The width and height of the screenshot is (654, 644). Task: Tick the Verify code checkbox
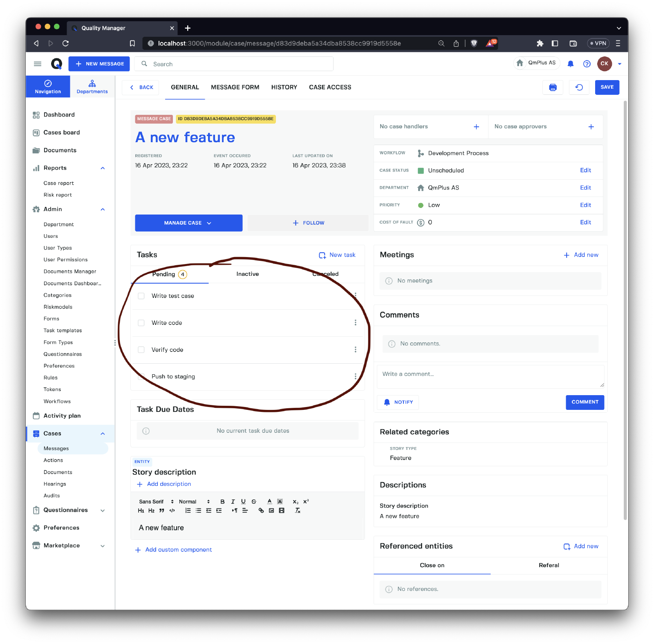click(x=141, y=350)
